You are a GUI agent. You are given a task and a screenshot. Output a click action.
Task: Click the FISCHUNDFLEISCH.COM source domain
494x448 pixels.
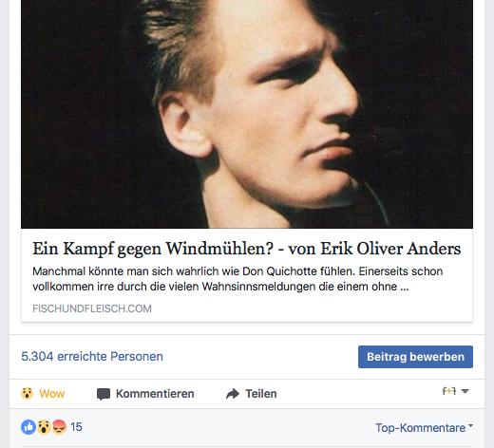tap(92, 308)
